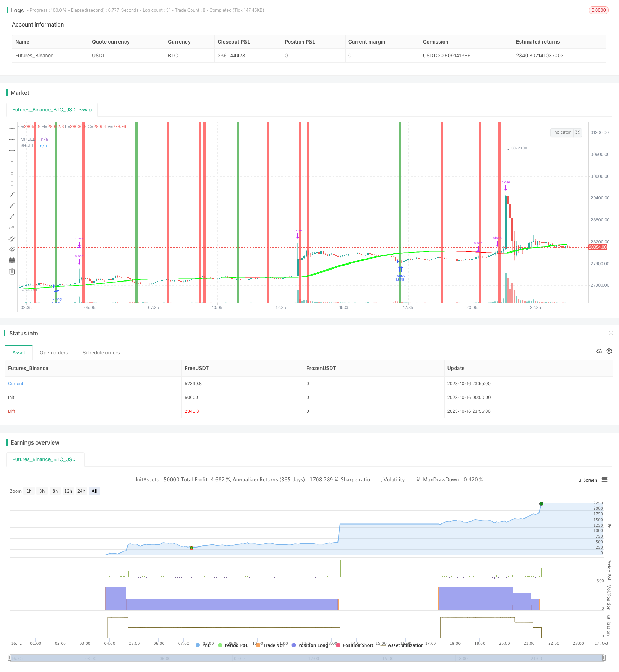Click the cloud download icon in Status info

coord(599,351)
